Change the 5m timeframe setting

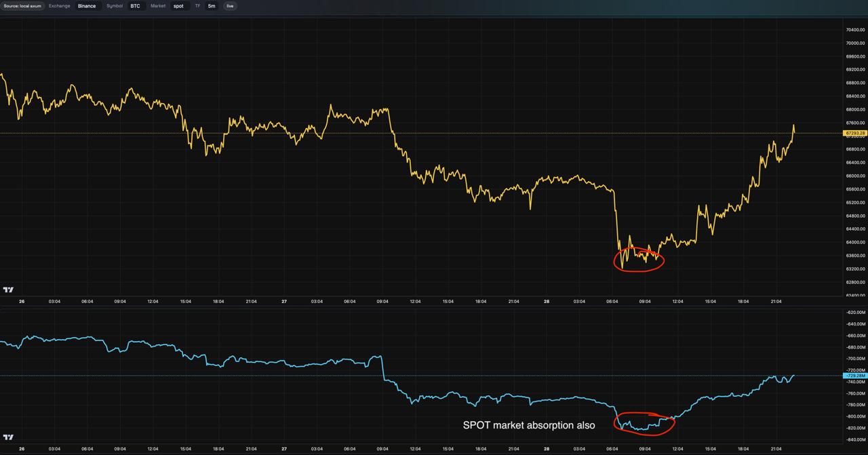[x=212, y=5]
